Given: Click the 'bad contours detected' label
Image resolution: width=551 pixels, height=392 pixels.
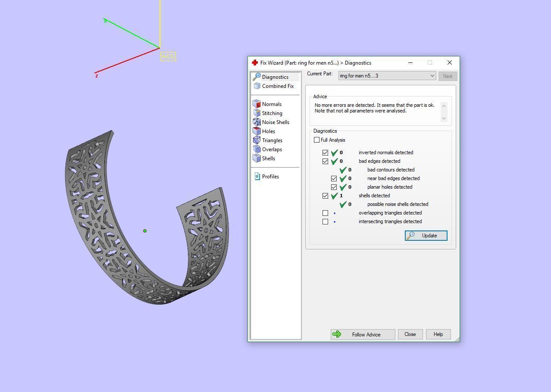Looking at the screenshot, I should pyautogui.click(x=391, y=170).
